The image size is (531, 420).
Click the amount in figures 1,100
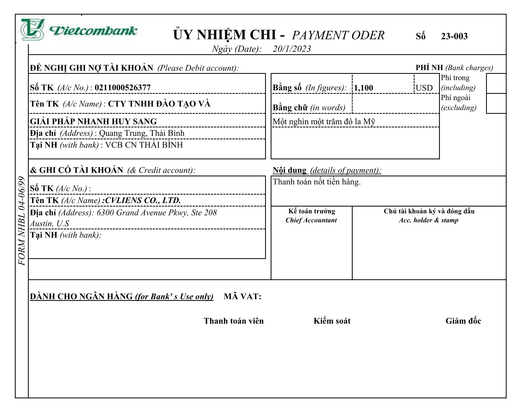tap(363, 88)
